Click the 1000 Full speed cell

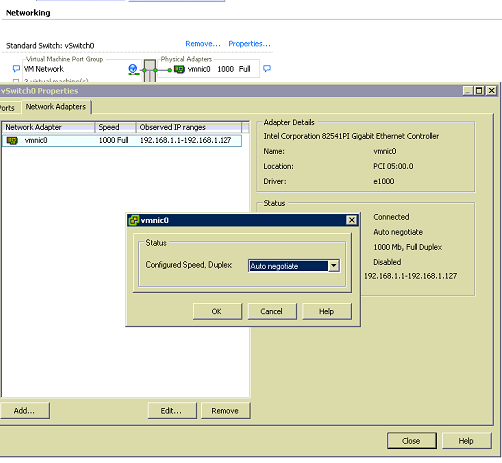click(113, 140)
